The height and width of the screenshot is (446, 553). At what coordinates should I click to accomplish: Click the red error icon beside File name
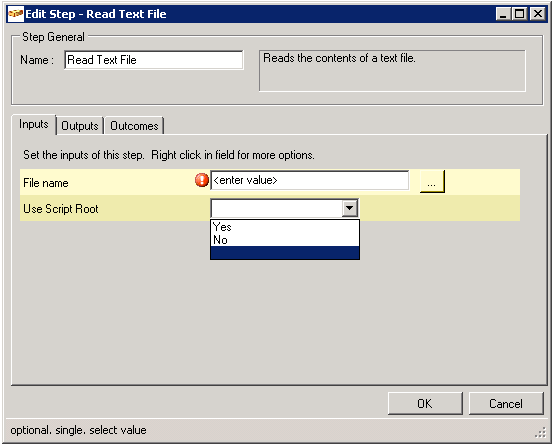tap(202, 180)
